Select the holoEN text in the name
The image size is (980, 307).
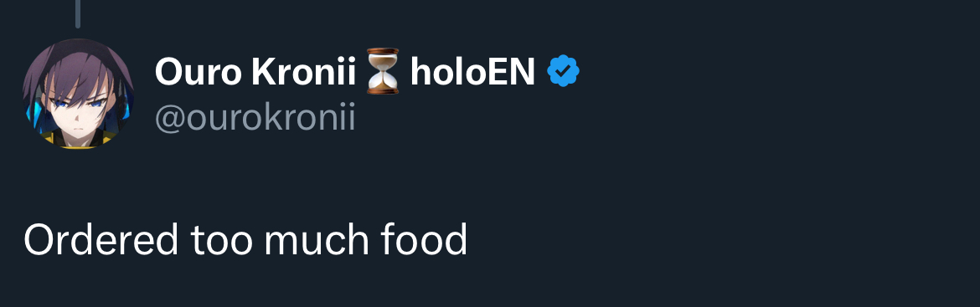point(472,73)
